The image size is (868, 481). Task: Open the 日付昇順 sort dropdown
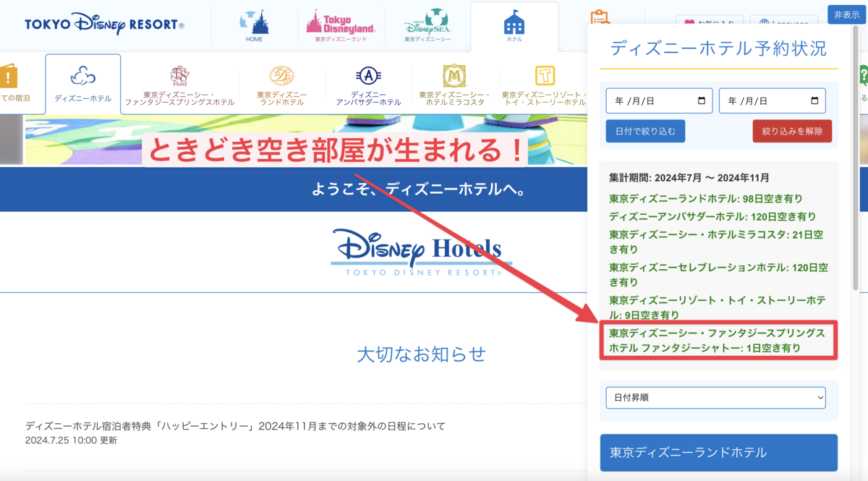tap(715, 397)
